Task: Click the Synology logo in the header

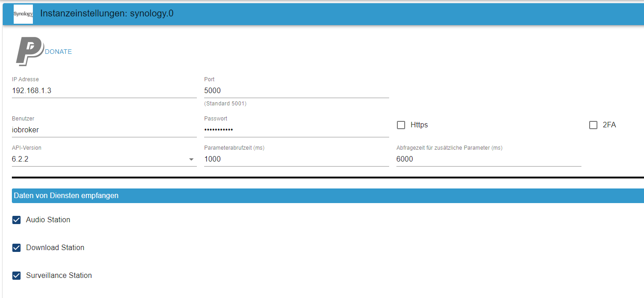Action: coord(23,14)
